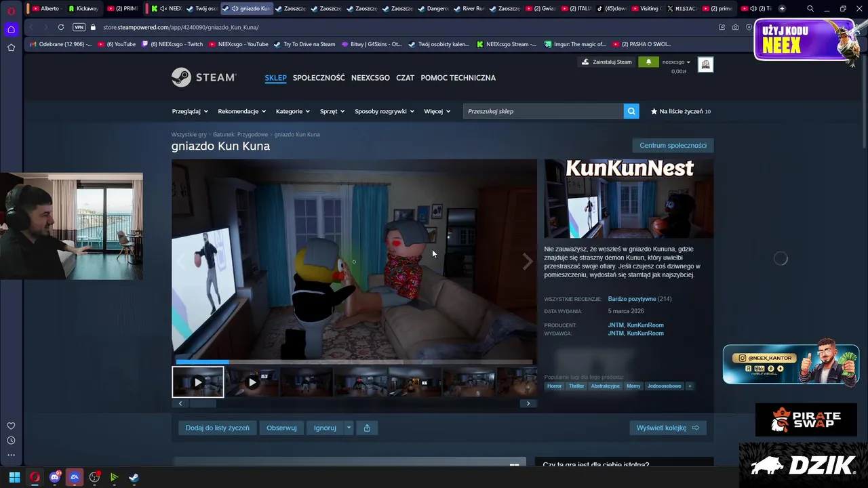Viewport: 868px width, 488px height.
Task: Play the second trailer thumbnail
Action: click(x=252, y=382)
